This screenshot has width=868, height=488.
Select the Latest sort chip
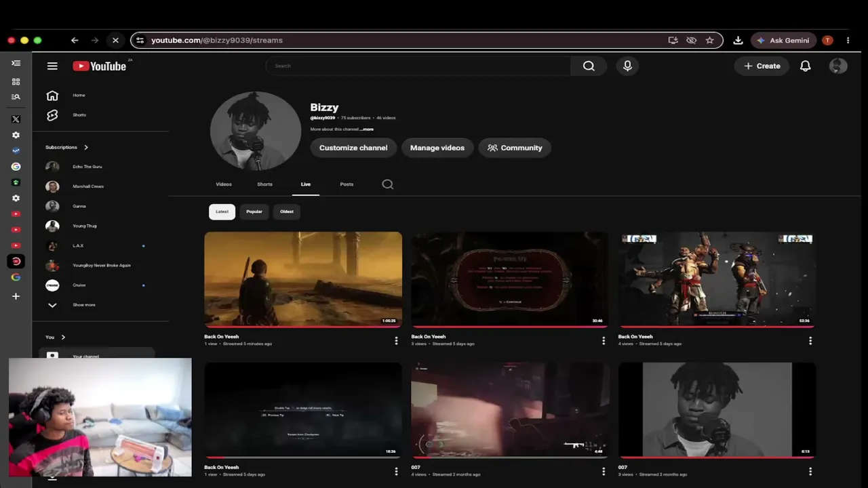point(222,211)
